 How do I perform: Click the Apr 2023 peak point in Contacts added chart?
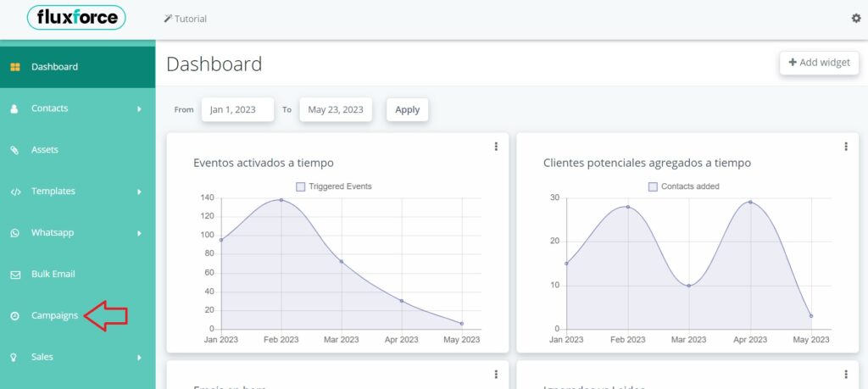point(750,202)
